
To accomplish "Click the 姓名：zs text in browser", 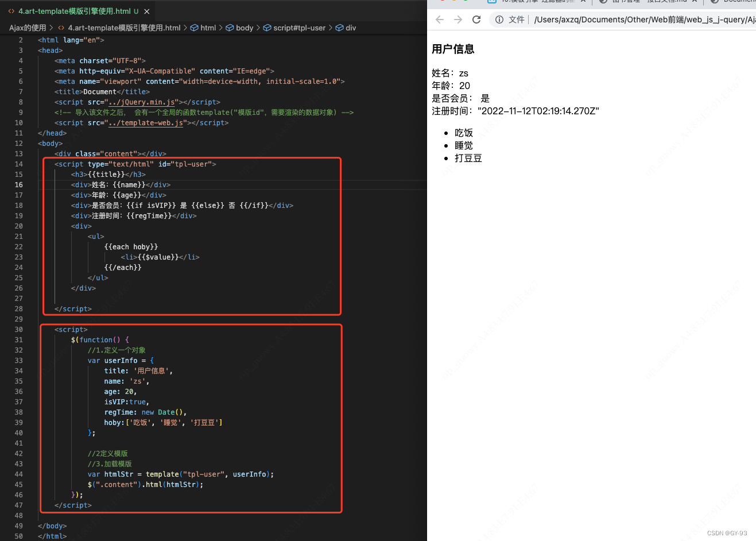I will (450, 73).
